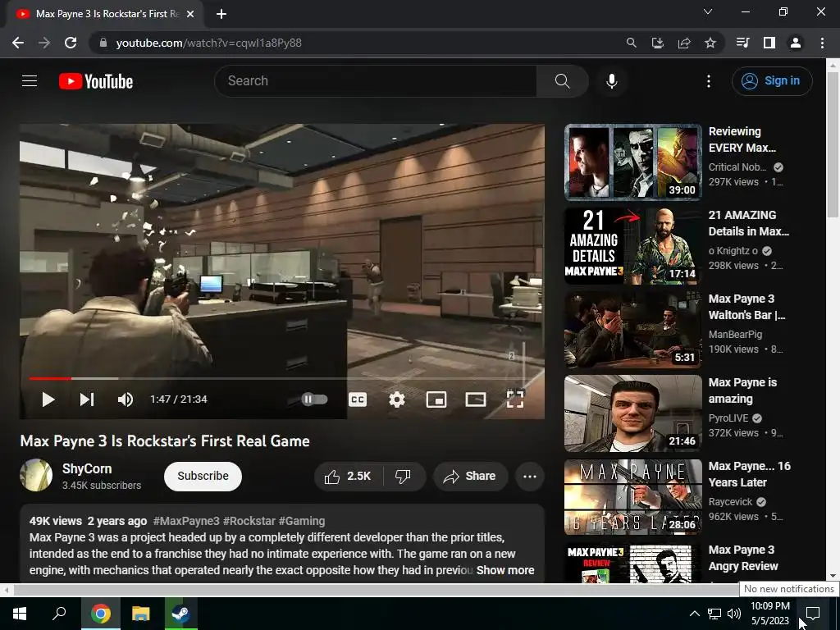Open the ShyCorn channel name link
840x630 pixels.
(x=87, y=468)
